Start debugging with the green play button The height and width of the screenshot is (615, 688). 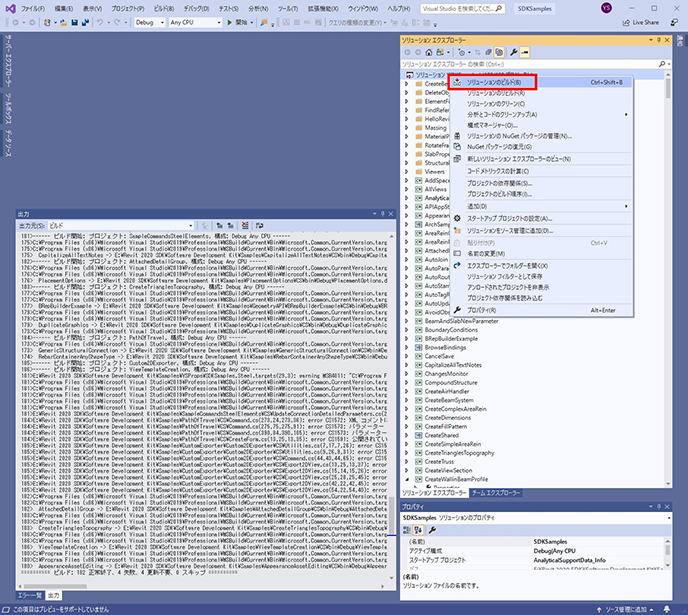[229, 22]
